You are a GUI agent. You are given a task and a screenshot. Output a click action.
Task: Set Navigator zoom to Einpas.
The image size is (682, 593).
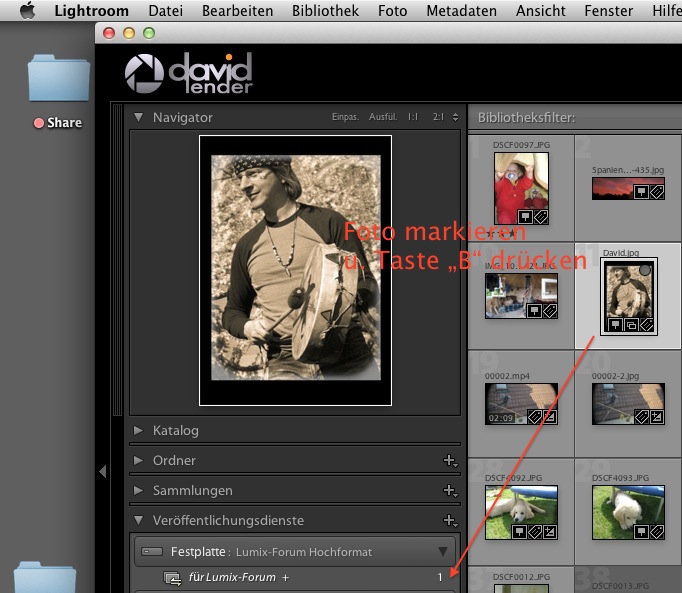345,118
